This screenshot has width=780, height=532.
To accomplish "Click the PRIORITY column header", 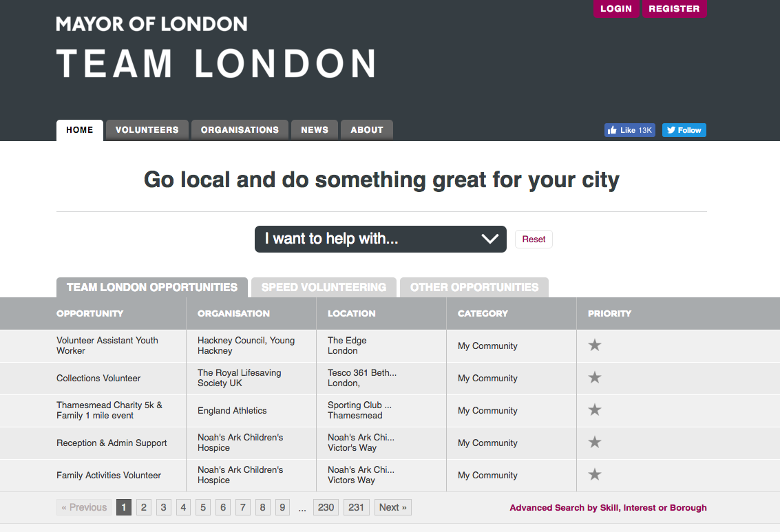I will (x=609, y=313).
